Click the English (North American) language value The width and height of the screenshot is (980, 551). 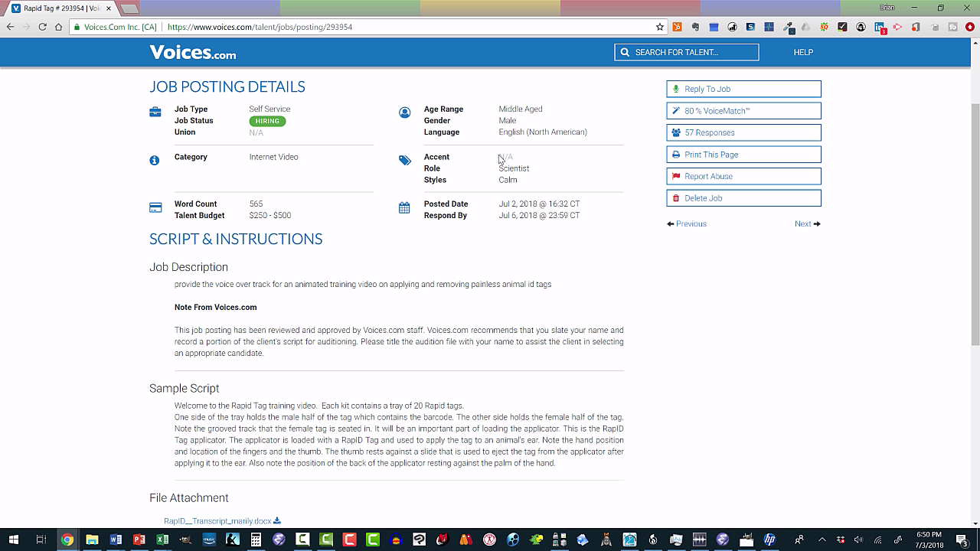543,132
